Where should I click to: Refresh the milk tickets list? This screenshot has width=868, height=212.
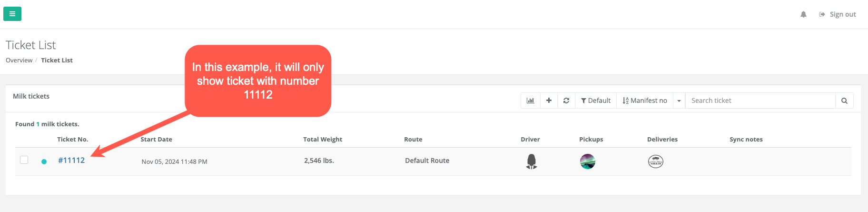[x=566, y=101]
